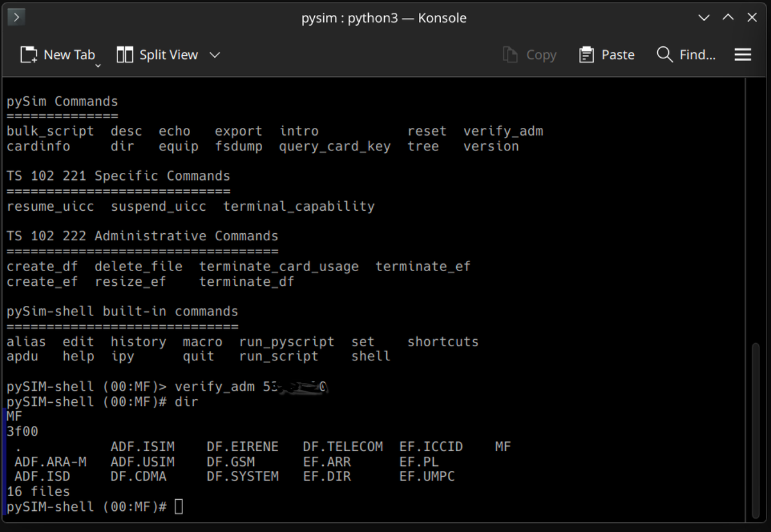Click the Copy toolbar button

point(529,55)
